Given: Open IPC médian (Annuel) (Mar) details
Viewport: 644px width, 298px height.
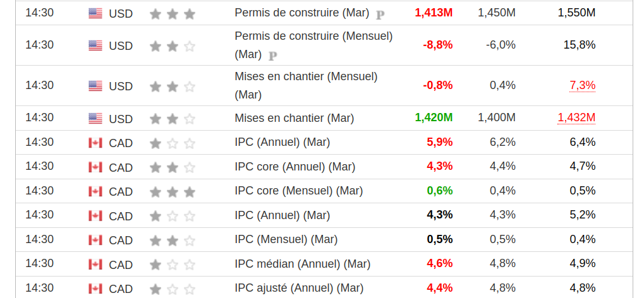Looking at the screenshot, I should point(302,264).
